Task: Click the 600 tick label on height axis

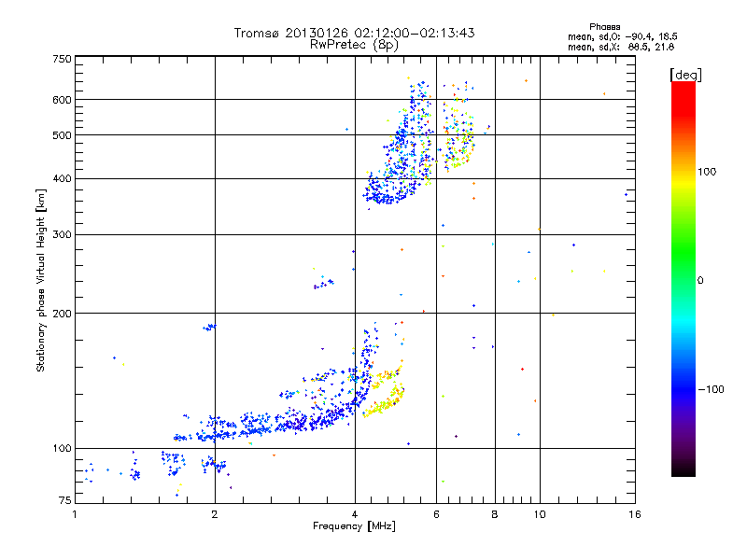Action: [62, 100]
